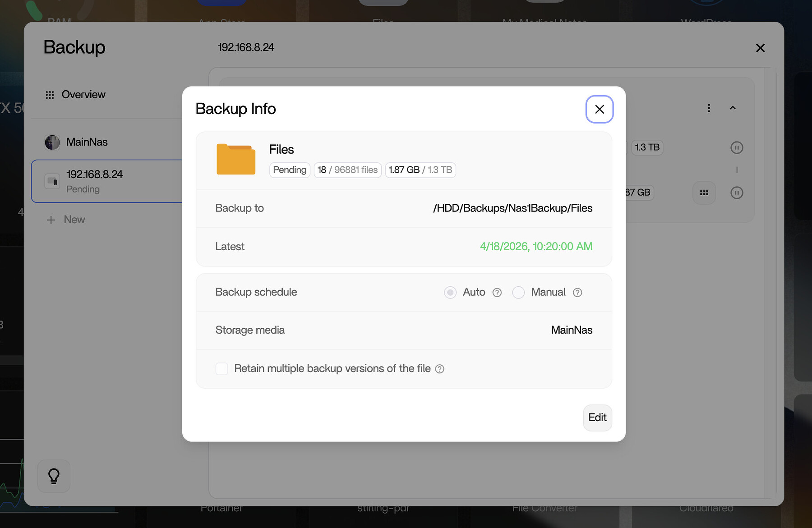Pause the backup next to the 1.3 TB label
The width and height of the screenshot is (812, 528).
point(737,147)
